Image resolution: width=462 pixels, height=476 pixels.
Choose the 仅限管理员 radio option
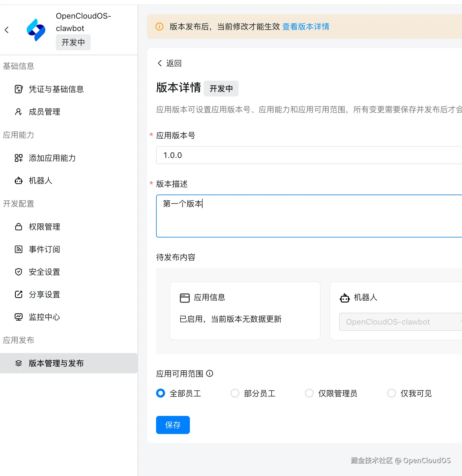309,393
